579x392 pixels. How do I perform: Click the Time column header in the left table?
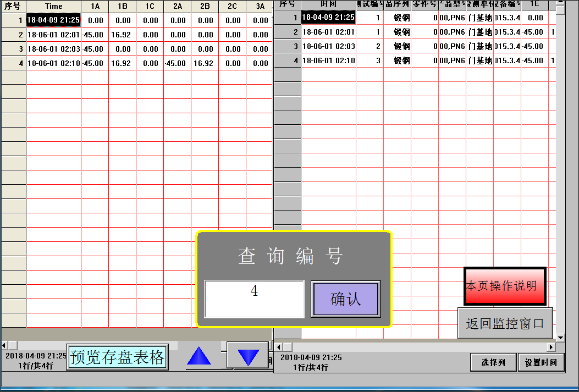pyautogui.click(x=53, y=7)
